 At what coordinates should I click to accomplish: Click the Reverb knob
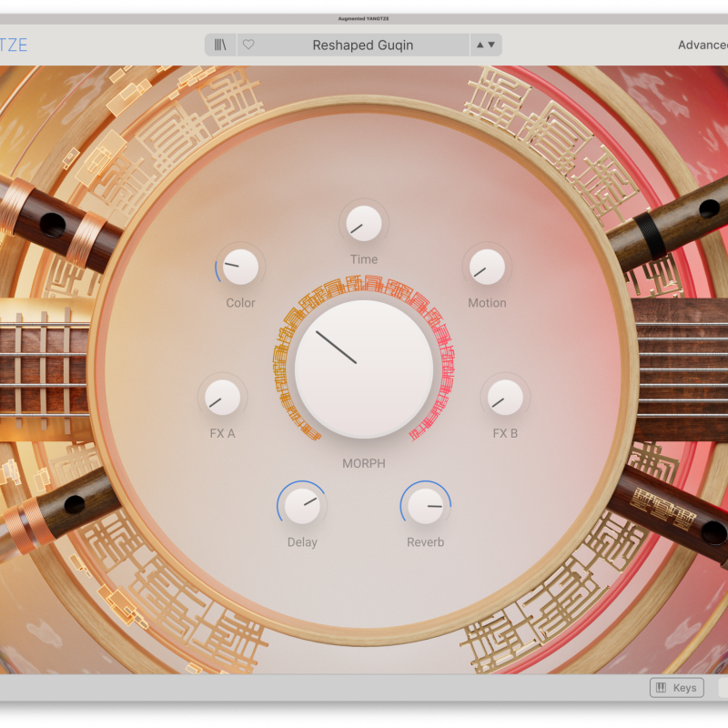click(x=425, y=506)
